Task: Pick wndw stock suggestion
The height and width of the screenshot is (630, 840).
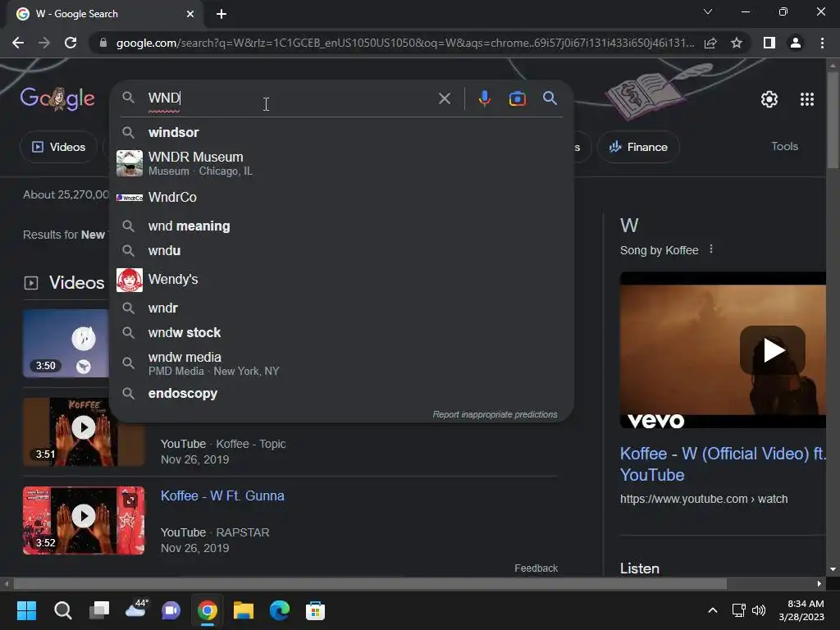Action: (x=341, y=333)
